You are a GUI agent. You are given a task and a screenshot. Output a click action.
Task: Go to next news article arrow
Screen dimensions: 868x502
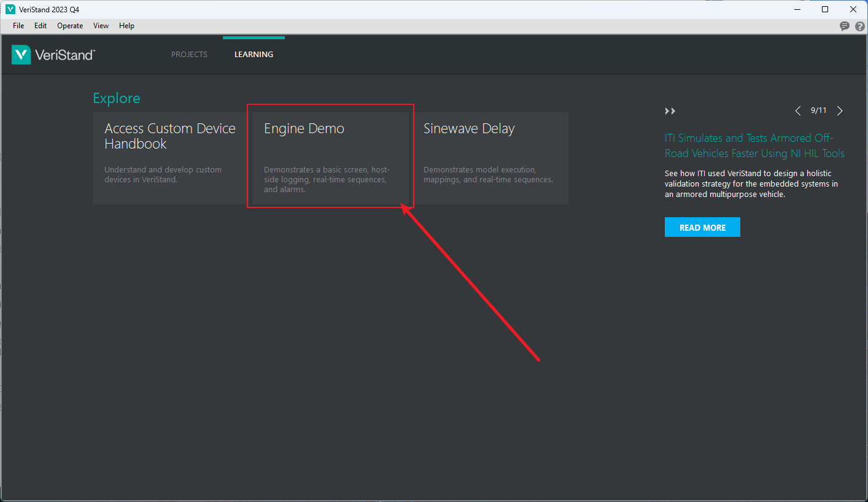click(840, 111)
